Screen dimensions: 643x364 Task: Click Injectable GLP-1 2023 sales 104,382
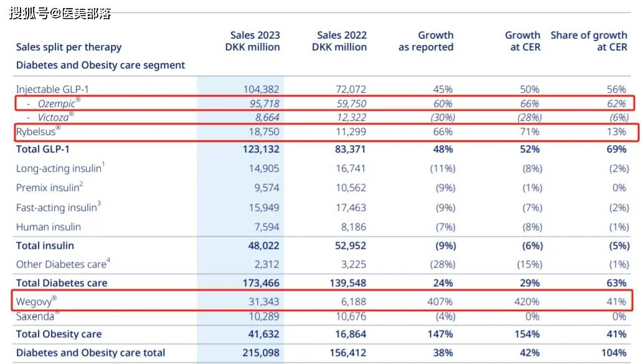[x=261, y=89]
